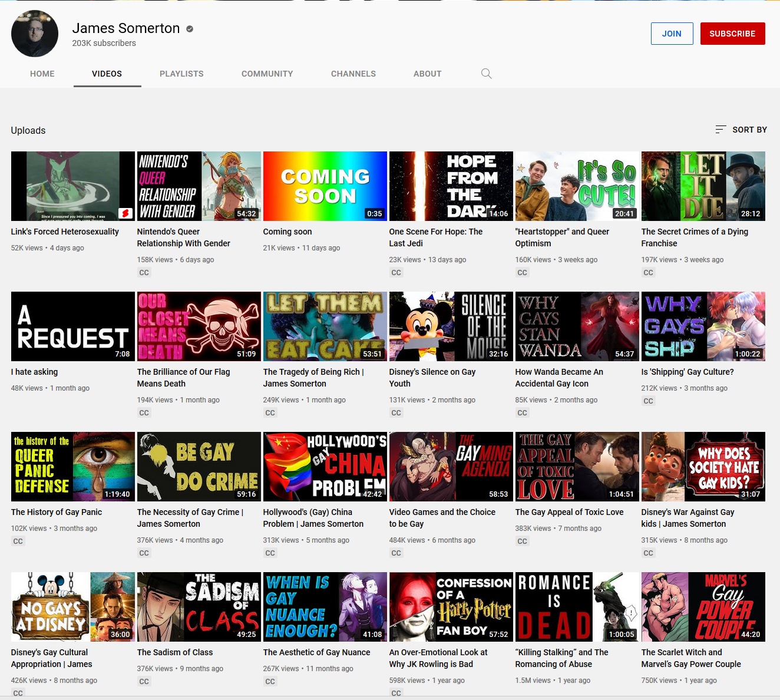Viewport: 780px width, 700px height.
Task: Play the 'A Request' black thumbnail
Action: point(73,326)
